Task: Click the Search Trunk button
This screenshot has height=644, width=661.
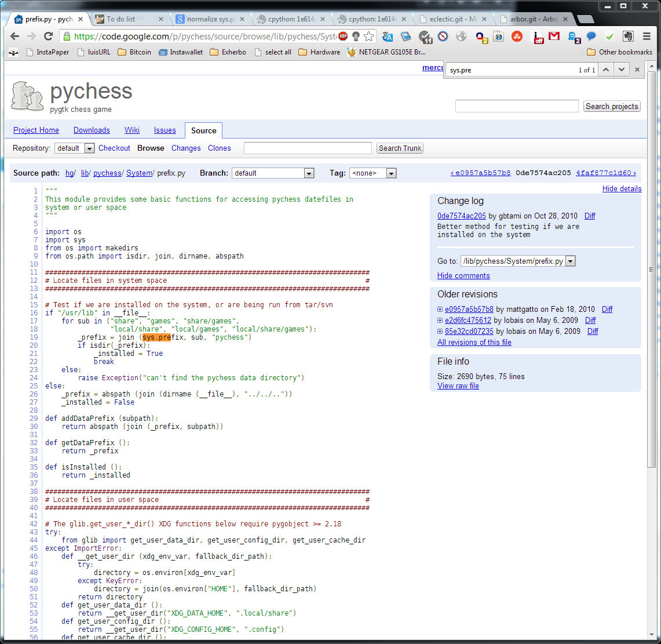Action: pyautogui.click(x=400, y=148)
